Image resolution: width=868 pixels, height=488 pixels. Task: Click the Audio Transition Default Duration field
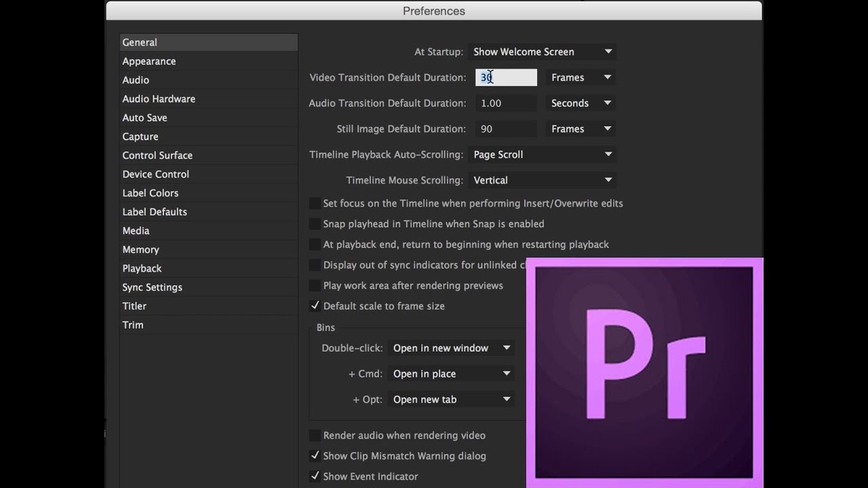coord(506,103)
